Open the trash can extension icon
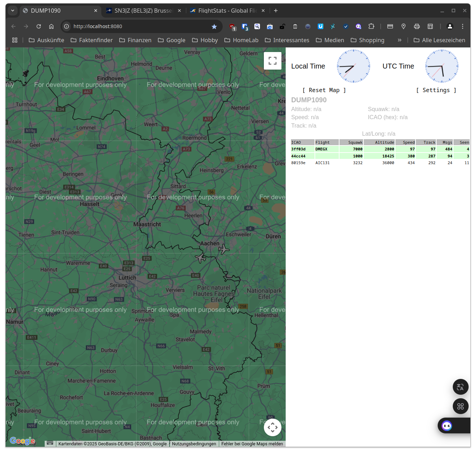This screenshot has height=458, width=476. click(295, 26)
